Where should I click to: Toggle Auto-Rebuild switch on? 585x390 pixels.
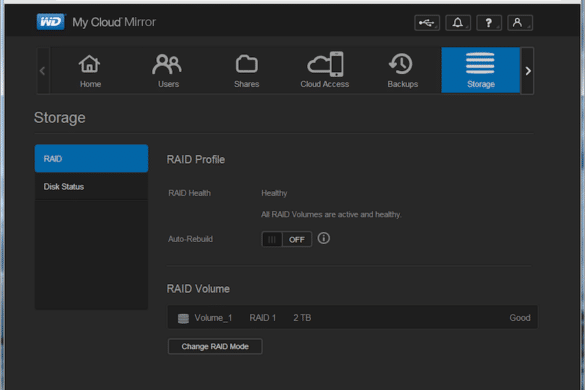pos(287,239)
